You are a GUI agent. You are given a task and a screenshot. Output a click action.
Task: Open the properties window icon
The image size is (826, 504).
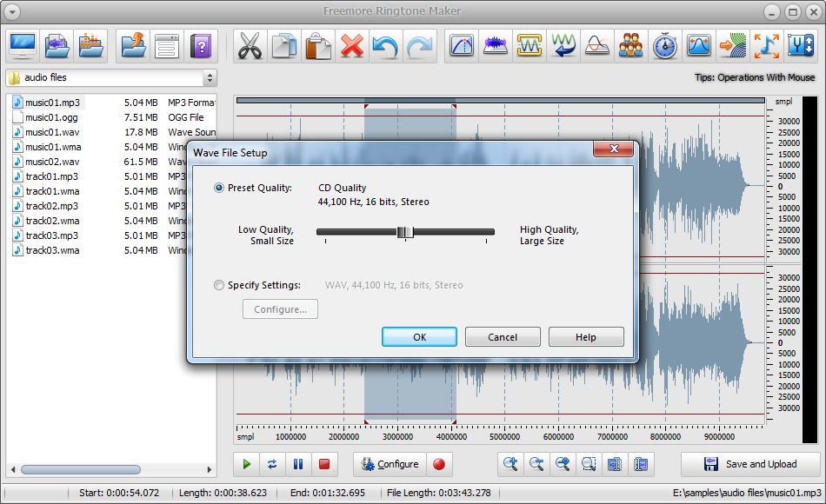(x=167, y=46)
